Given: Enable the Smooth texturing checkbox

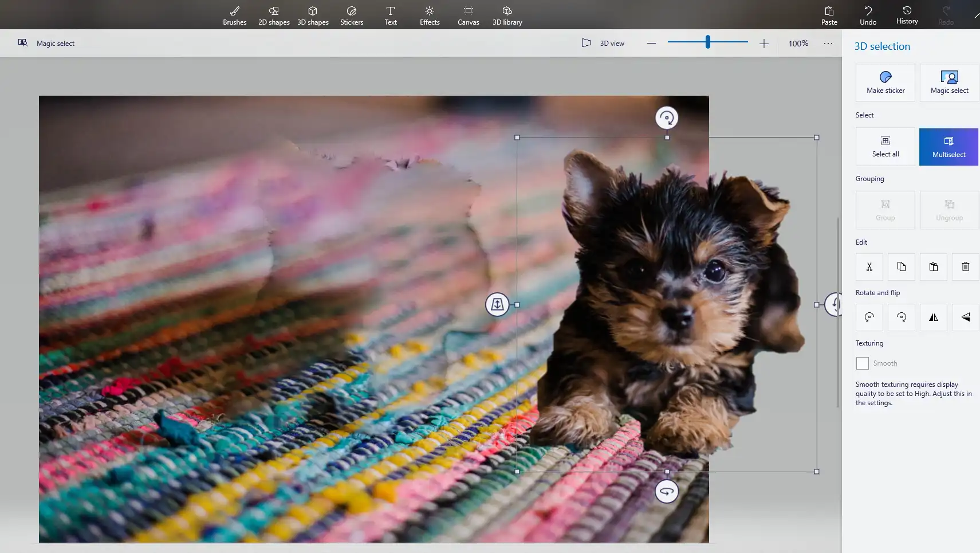Looking at the screenshot, I should [863, 363].
